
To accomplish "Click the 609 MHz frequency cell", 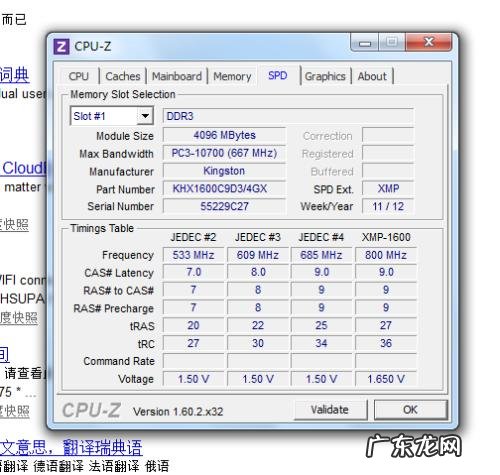I will (258, 255).
